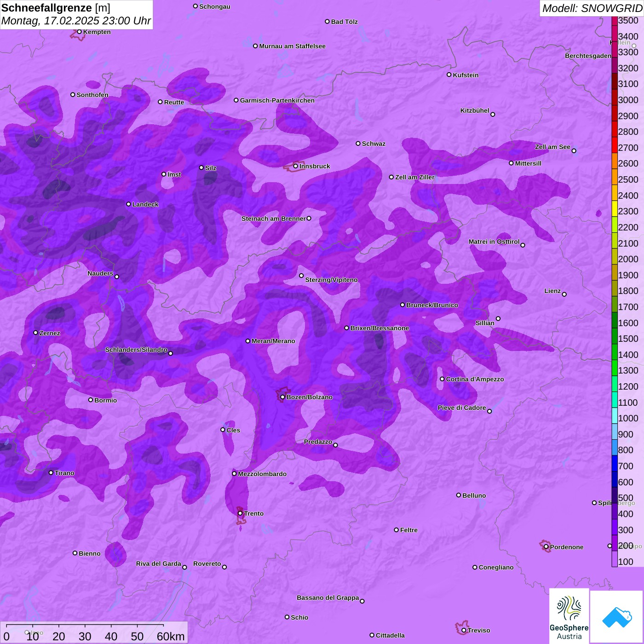Click the Modell: SNOWGRID label
This screenshot has height=644, width=644.
(592, 8)
